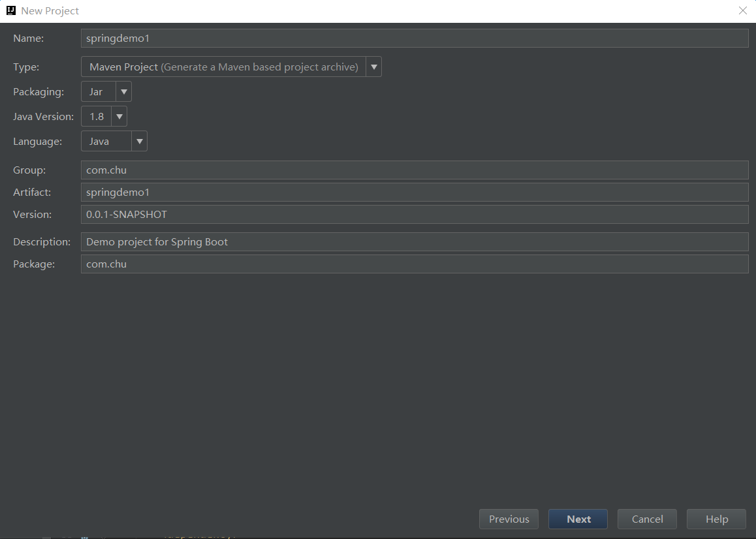Click the Java language combo box
This screenshot has width=756, height=539.
[x=106, y=142]
